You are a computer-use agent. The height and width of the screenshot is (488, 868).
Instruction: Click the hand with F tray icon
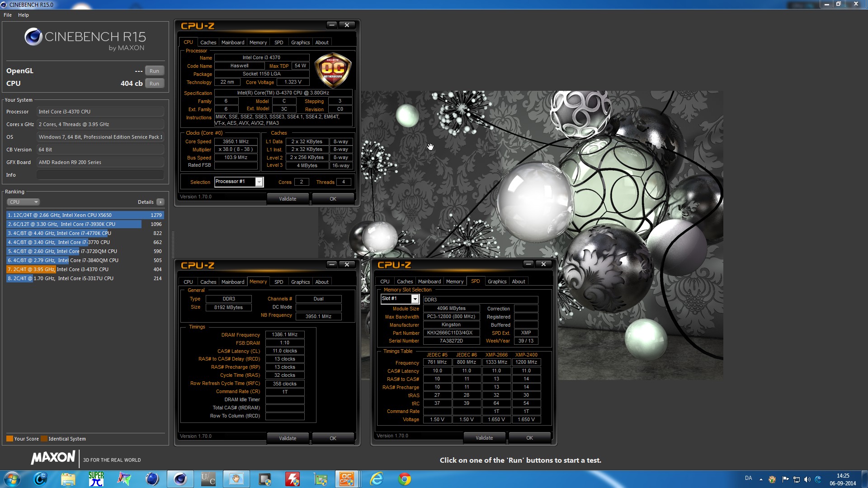pos(772,479)
